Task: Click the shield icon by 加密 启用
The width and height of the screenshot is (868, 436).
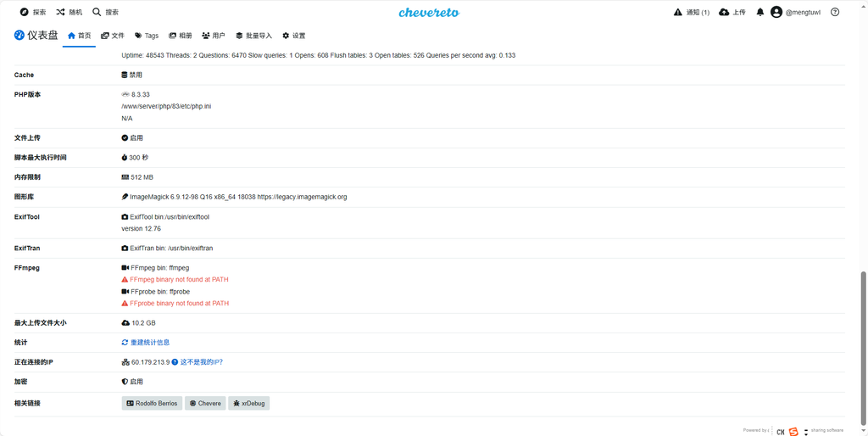Action: click(125, 382)
